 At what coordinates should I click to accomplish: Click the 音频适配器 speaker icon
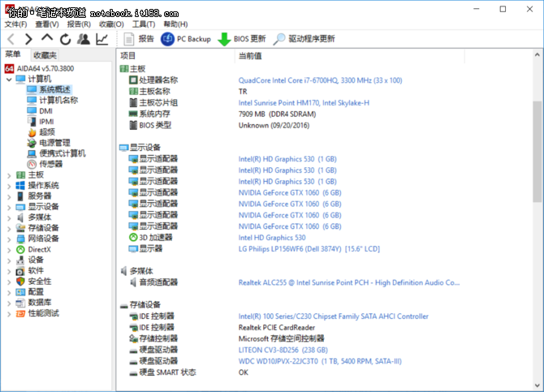[133, 282]
